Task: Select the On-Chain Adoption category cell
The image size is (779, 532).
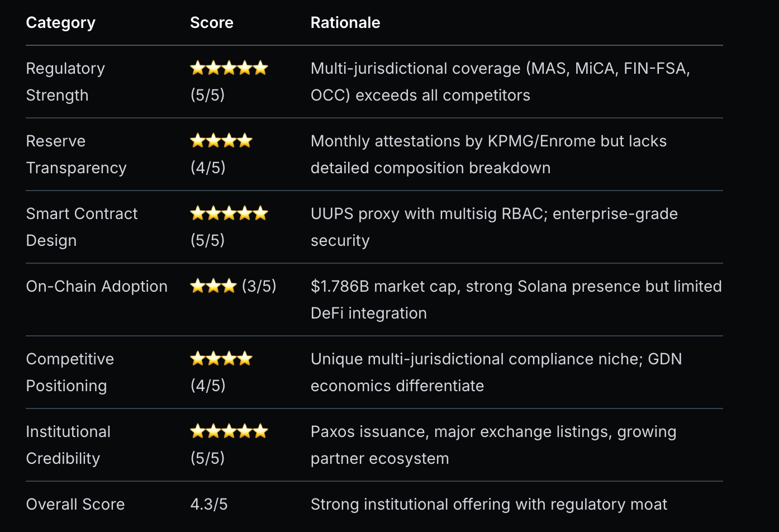Action: pyautogui.click(x=97, y=286)
